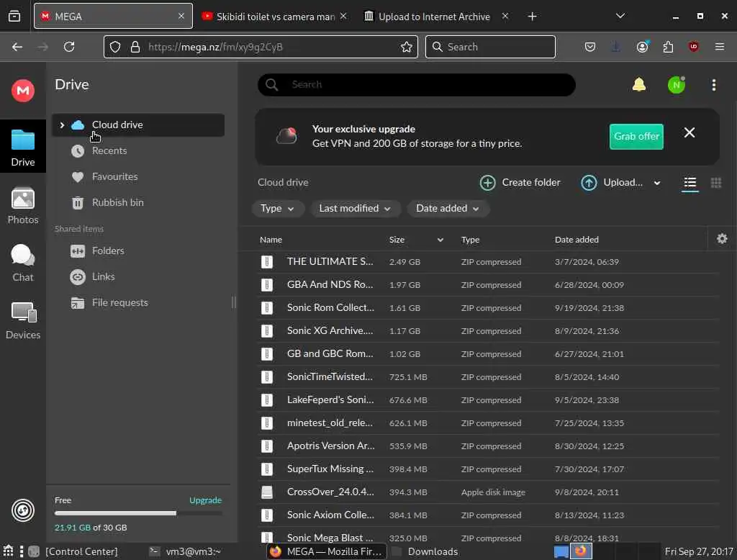Click the site security padlock icon
Screen dimensions: 737x560
click(135, 47)
